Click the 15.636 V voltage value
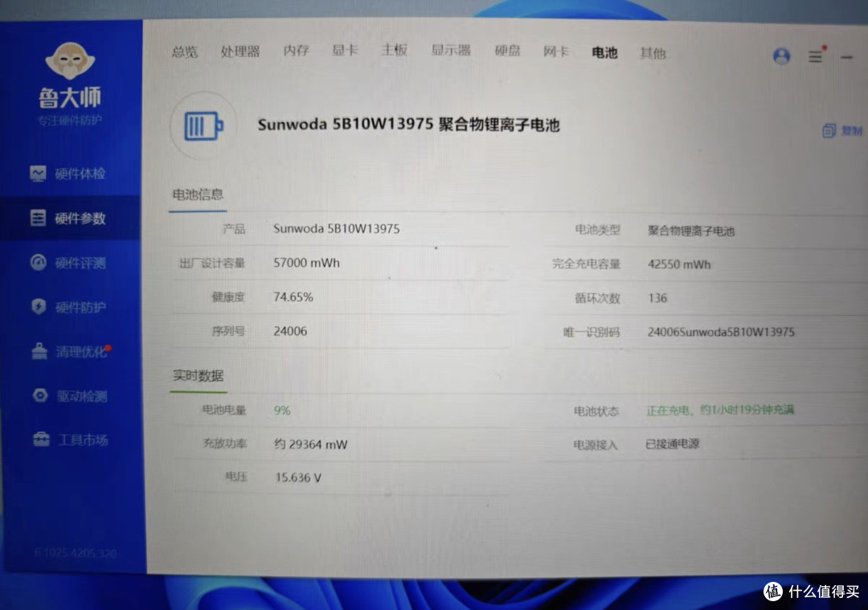 coord(298,477)
